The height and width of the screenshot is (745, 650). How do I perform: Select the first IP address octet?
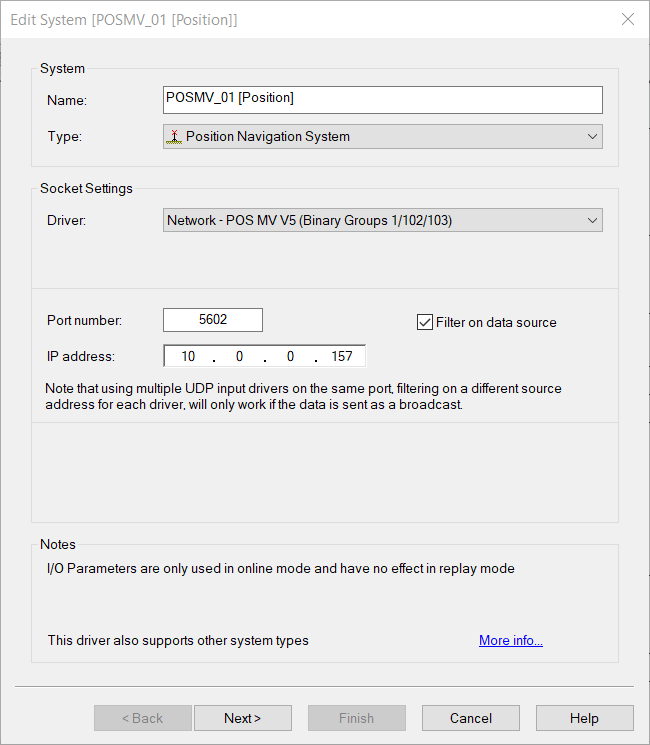pyautogui.click(x=189, y=356)
